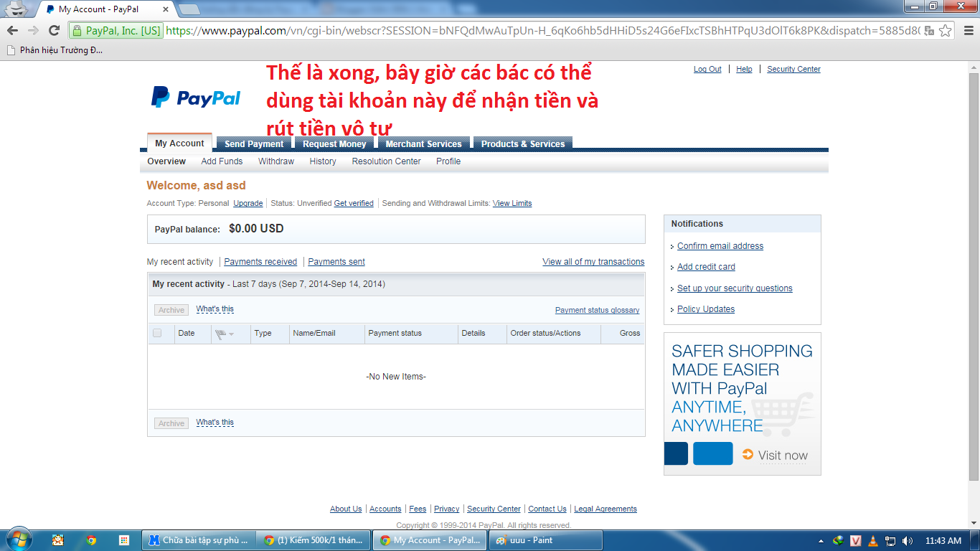This screenshot has width=980, height=551.
Task: Click the pinned Chrome icon in taskbar
Action: coord(91,540)
